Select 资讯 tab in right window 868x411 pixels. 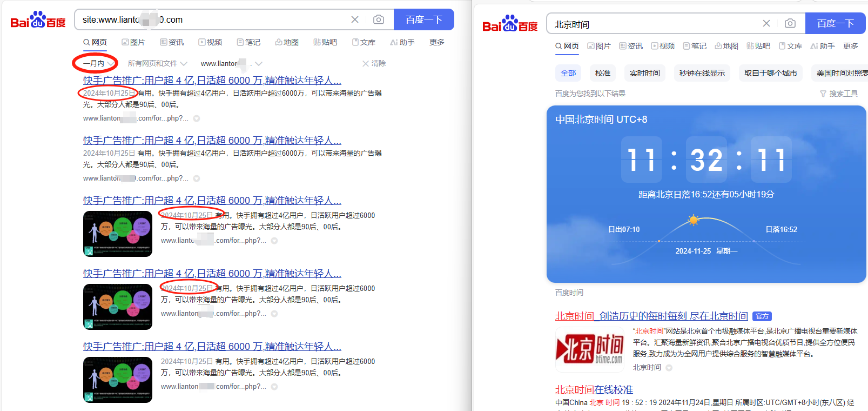(x=631, y=46)
